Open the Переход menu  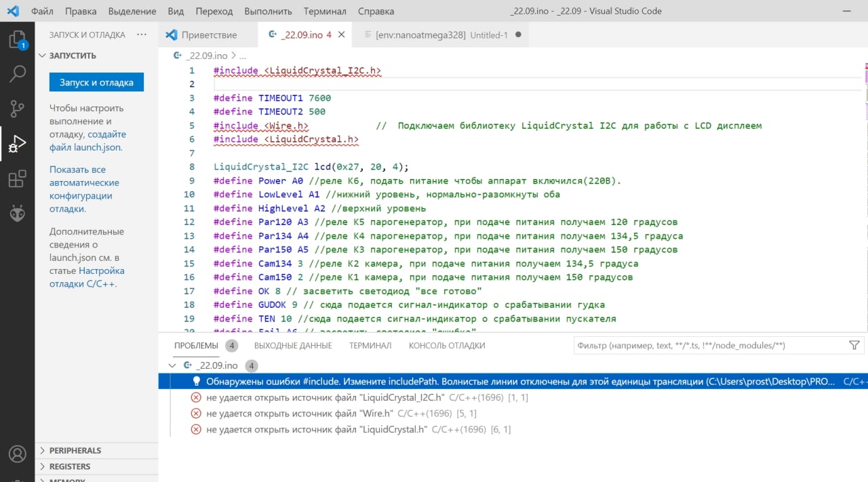[x=214, y=11]
